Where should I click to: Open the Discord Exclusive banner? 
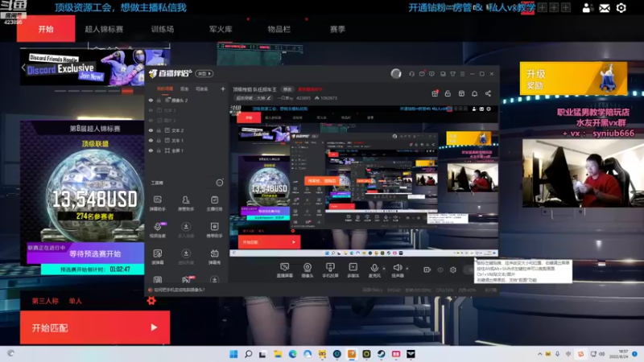pos(95,68)
